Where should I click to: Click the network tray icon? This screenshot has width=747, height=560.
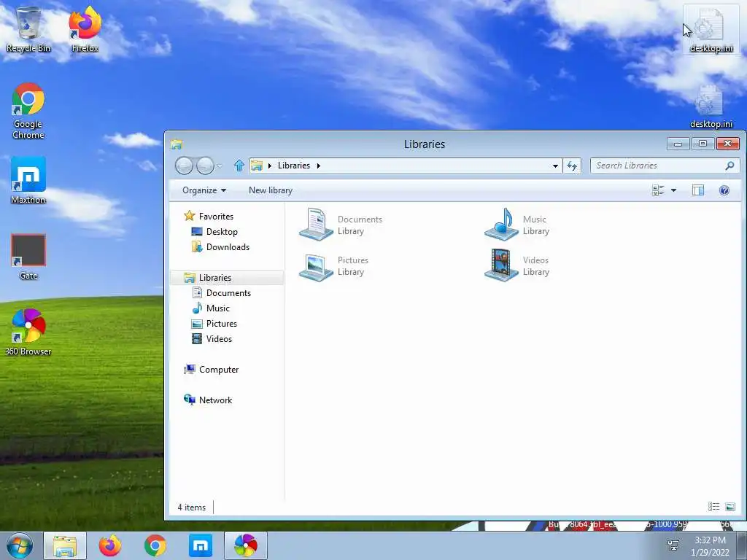(x=673, y=545)
